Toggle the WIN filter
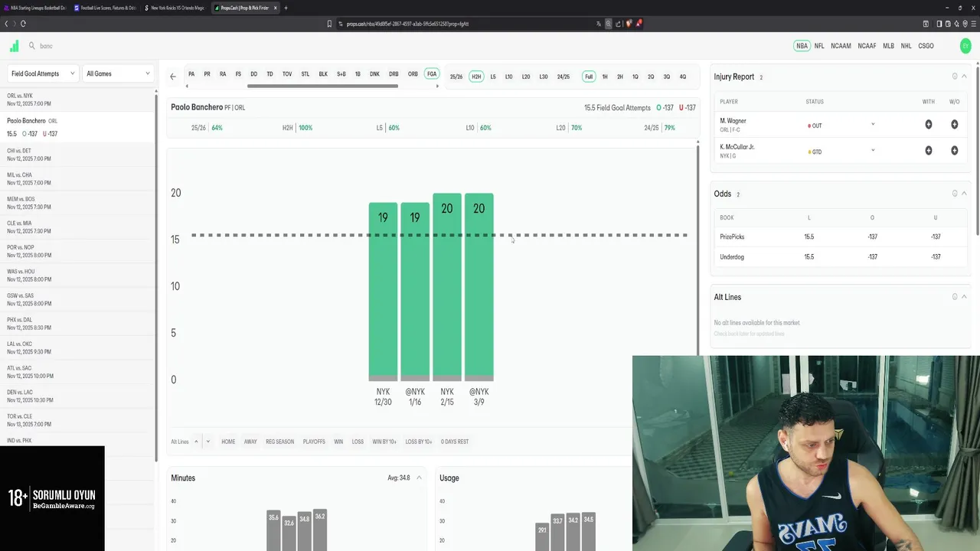Viewport: 980px width, 551px height. tap(338, 442)
